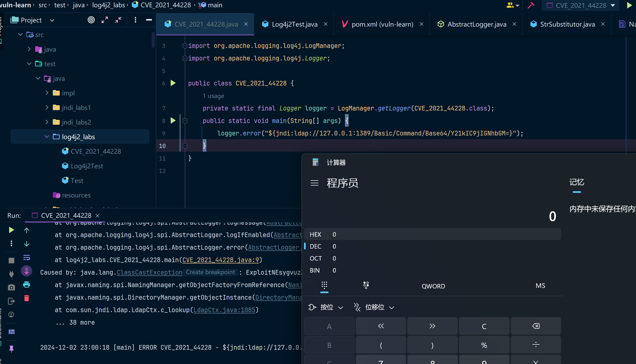Expand java folder under src

29,49
